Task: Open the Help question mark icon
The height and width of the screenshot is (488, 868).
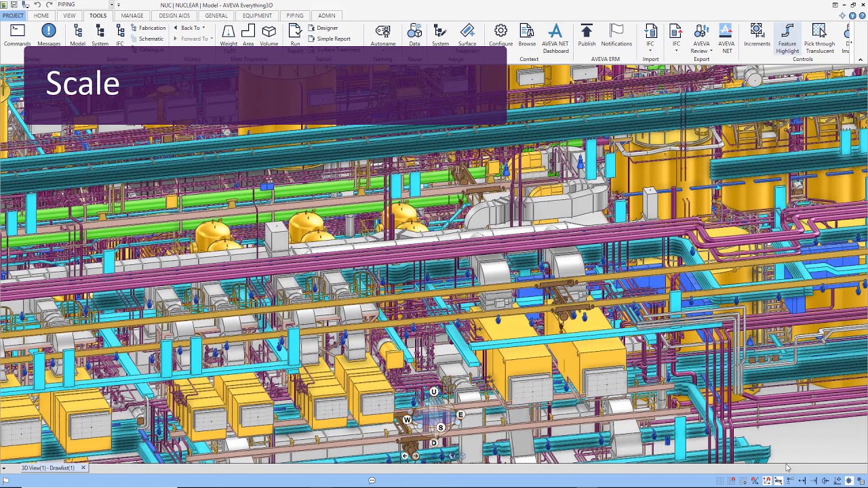Action: click(862, 16)
